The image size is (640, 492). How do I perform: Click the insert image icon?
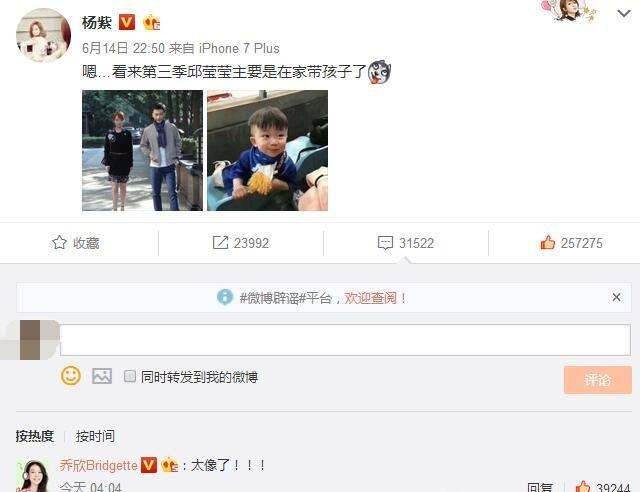pyautogui.click(x=102, y=376)
